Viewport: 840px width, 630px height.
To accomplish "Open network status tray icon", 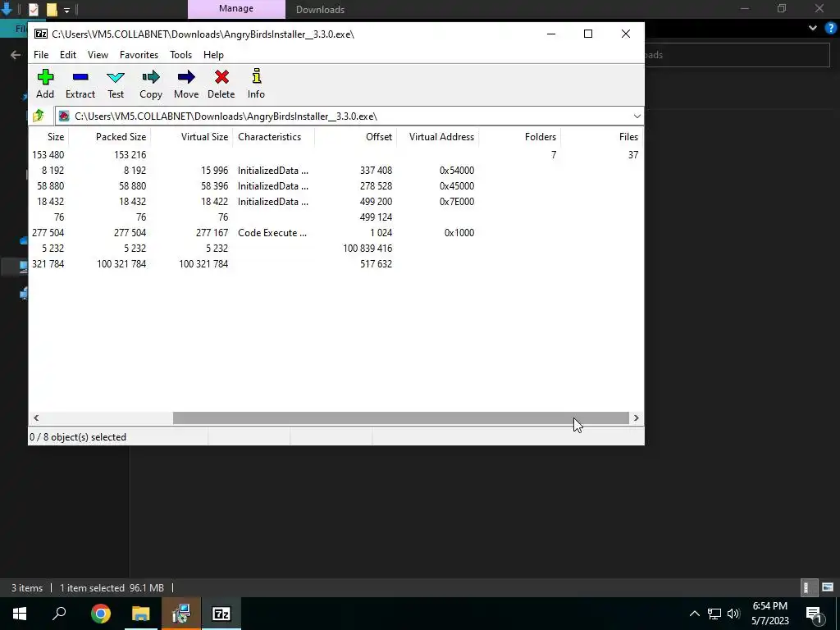I will [x=714, y=614].
